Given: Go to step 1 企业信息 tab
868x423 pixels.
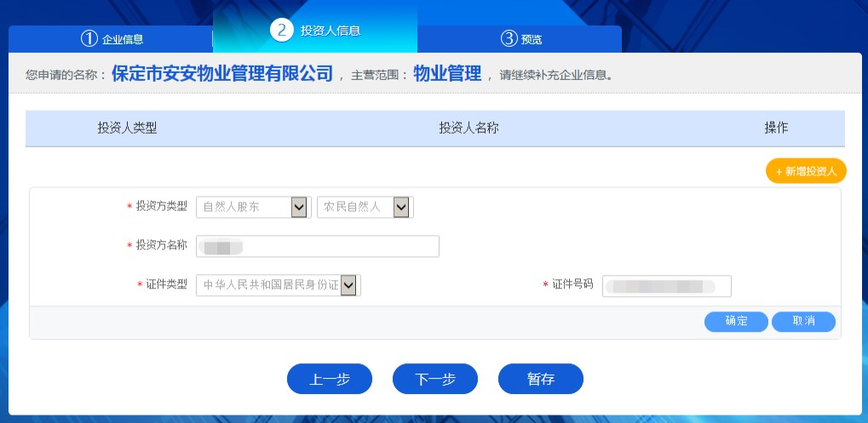Looking at the screenshot, I should click(x=111, y=38).
